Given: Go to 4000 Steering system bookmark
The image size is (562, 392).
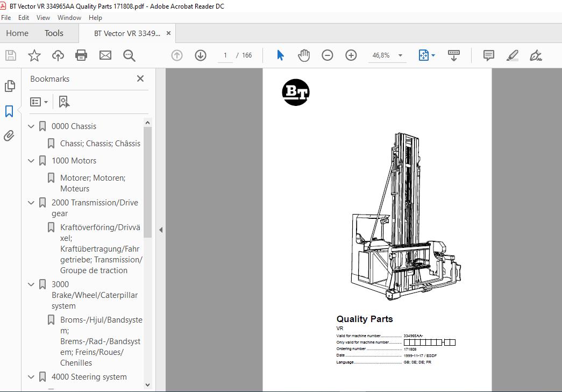Looking at the screenshot, I should click(89, 377).
